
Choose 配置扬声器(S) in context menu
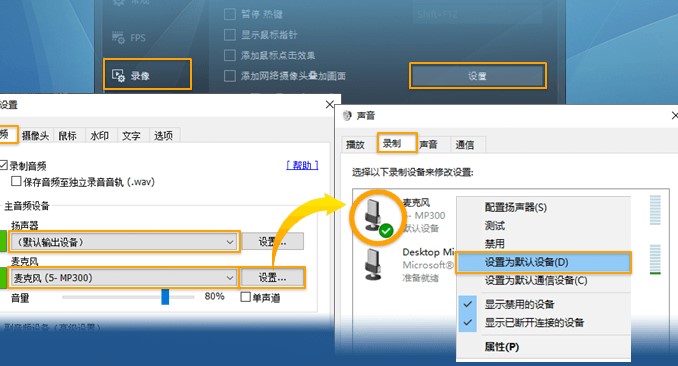[x=544, y=207]
